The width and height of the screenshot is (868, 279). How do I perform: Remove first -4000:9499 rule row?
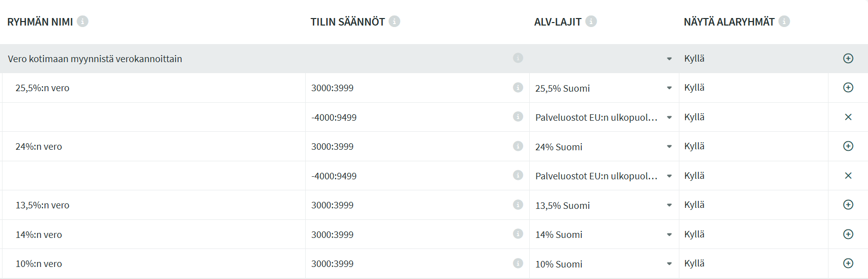click(x=848, y=117)
